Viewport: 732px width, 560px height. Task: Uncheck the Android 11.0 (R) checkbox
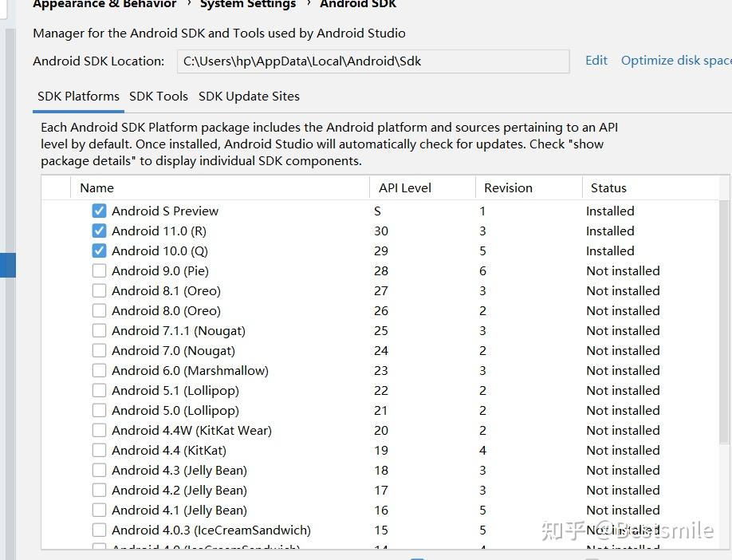[x=99, y=231]
